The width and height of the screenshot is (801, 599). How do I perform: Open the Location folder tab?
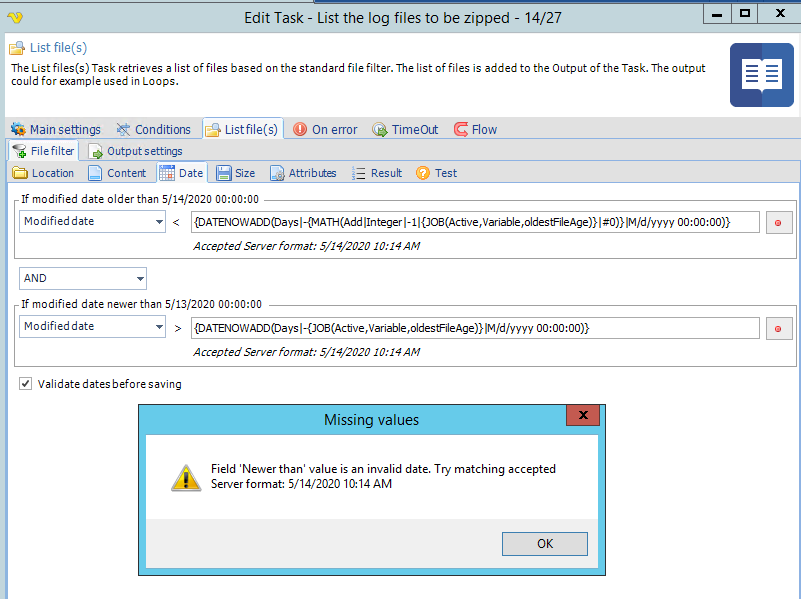44,173
